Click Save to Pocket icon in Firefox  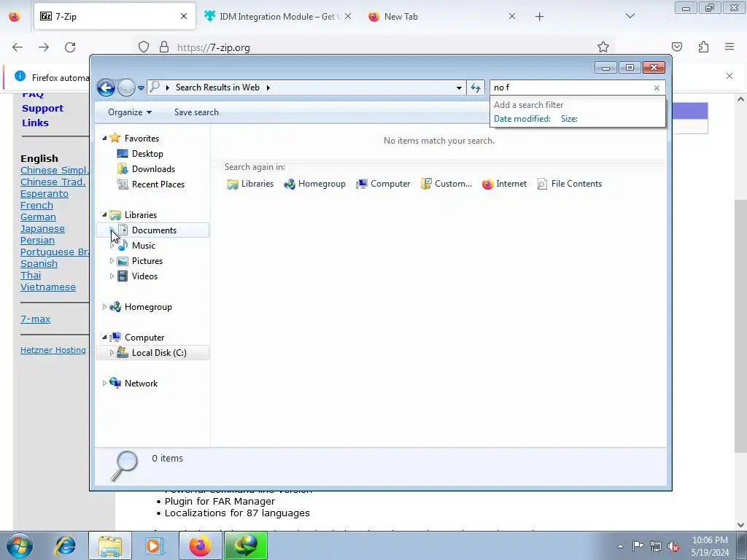pos(677,47)
